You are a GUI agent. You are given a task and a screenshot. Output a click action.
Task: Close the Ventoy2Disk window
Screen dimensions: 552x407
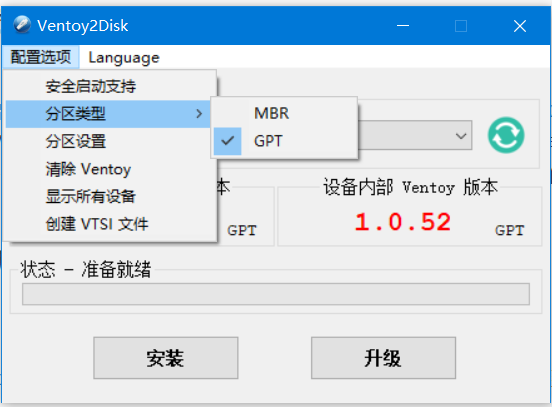[520, 26]
